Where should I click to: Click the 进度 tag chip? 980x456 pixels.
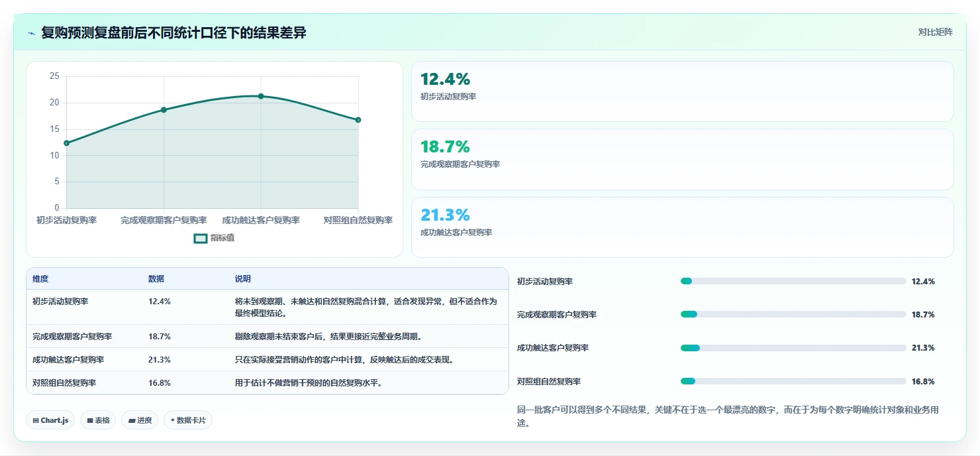coord(140,420)
